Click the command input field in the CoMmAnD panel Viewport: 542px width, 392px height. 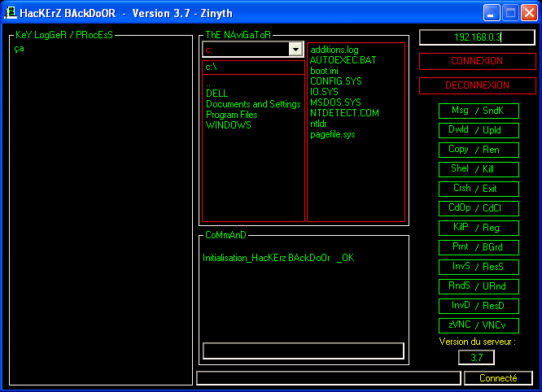tap(303, 351)
